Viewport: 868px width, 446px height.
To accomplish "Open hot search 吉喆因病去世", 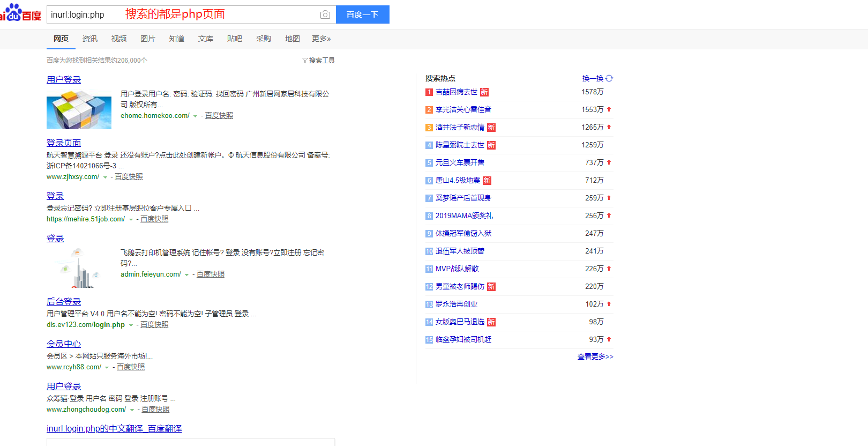I will click(x=457, y=92).
